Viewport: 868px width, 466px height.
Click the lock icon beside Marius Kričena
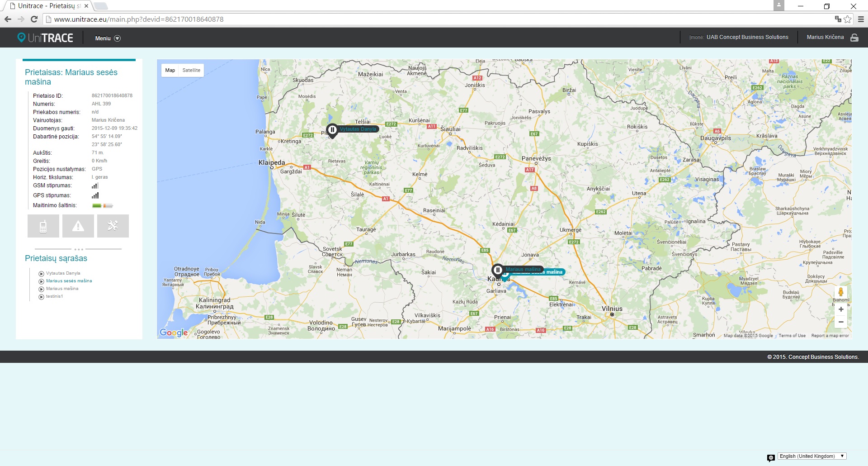(x=854, y=38)
